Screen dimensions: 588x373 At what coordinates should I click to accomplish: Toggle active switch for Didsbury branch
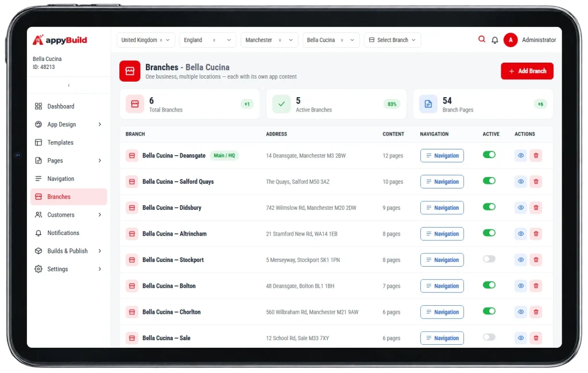tap(489, 207)
